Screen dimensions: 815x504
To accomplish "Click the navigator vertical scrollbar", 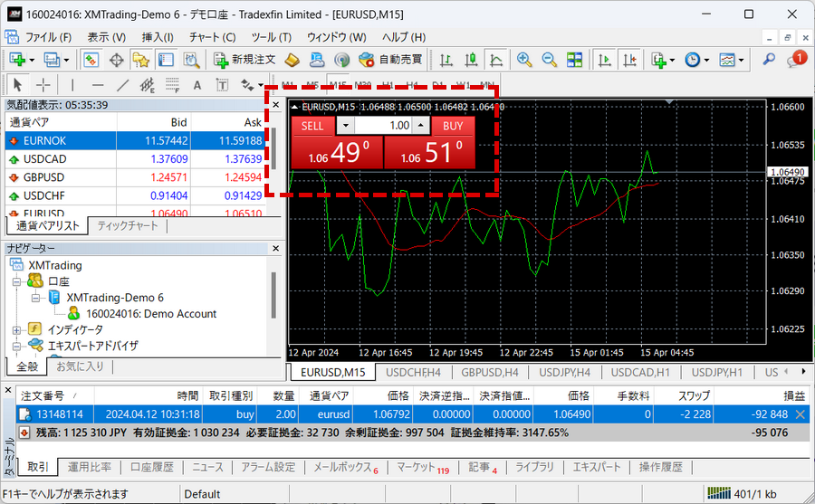I will tap(273, 295).
